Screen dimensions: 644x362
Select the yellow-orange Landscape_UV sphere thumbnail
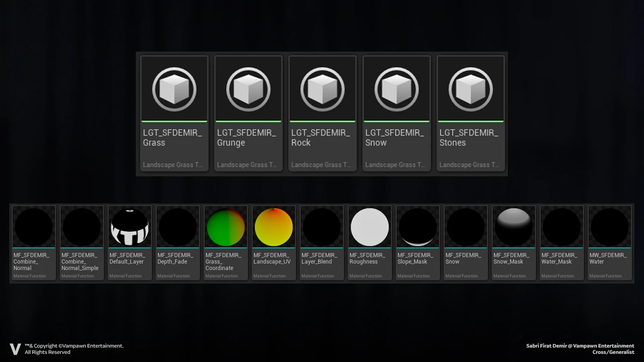click(x=274, y=227)
